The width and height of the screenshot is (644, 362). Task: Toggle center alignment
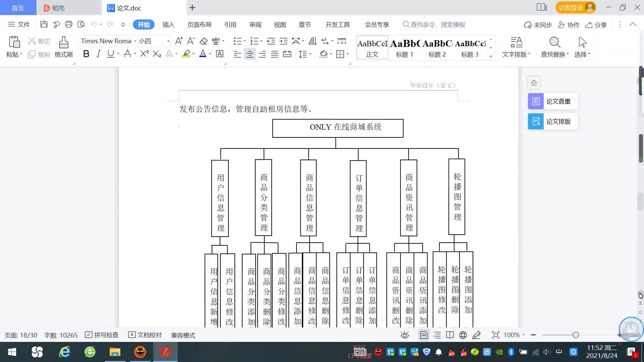click(x=250, y=54)
